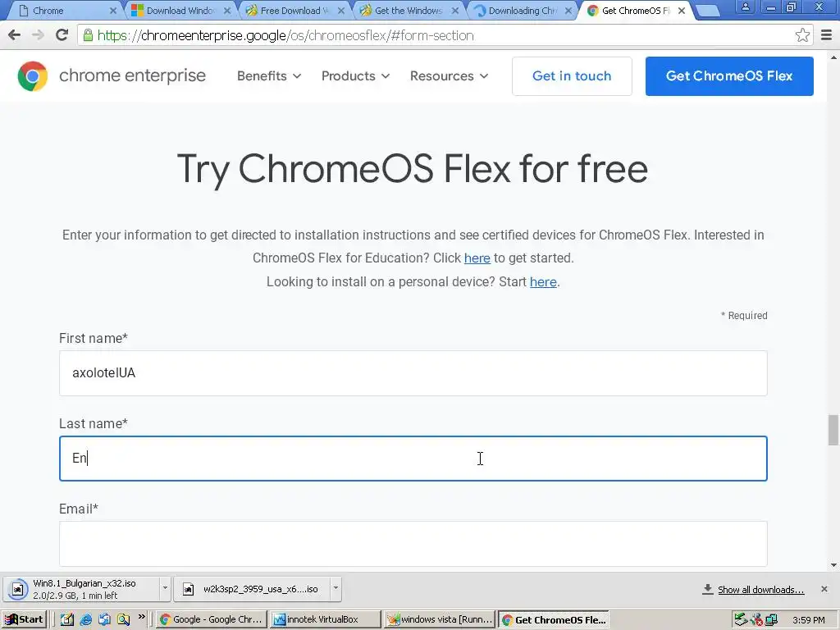The width and height of the screenshot is (840, 630).
Task: Click the 'Try ChromeOS Flex for free' heading
Action: click(413, 169)
